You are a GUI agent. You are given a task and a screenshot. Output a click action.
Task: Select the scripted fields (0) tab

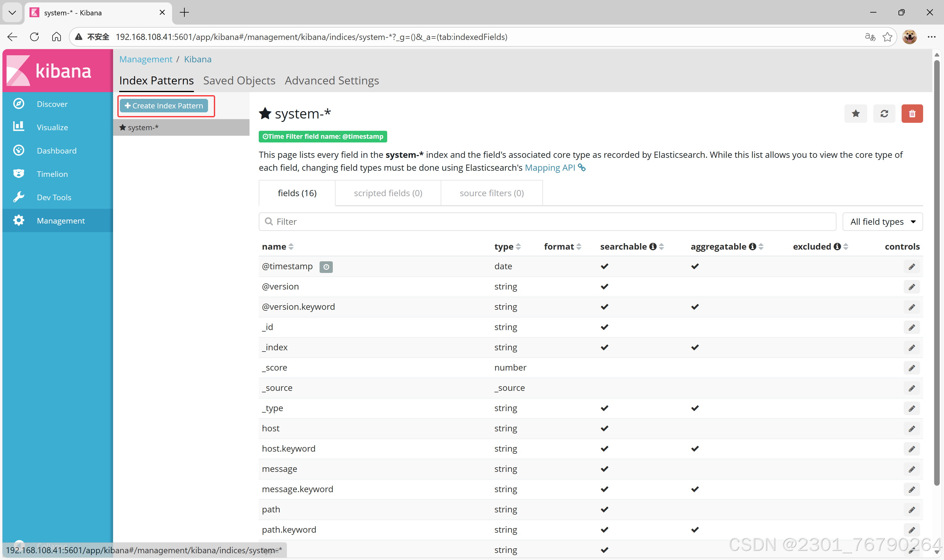click(388, 193)
